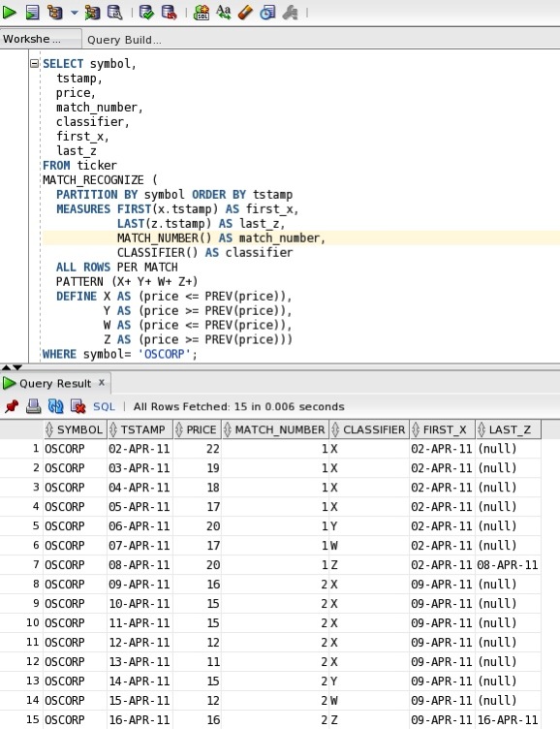560x729 pixels.
Task: Click the classifier Y in row 5
Action: (x=369, y=526)
